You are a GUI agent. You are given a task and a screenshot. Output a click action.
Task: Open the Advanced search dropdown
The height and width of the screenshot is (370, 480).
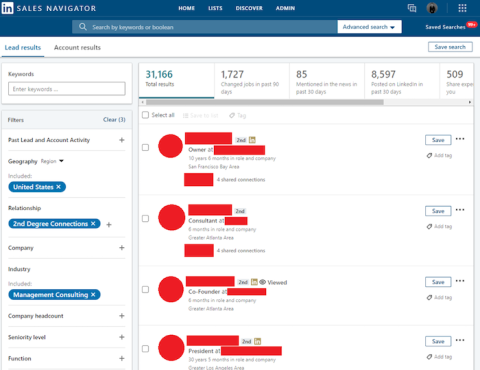click(x=369, y=27)
